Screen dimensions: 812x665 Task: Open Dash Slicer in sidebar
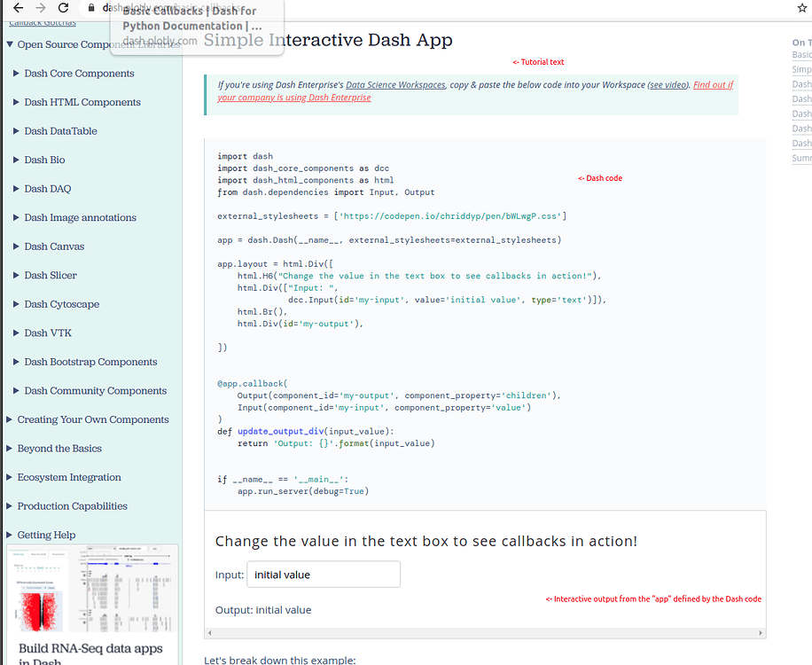click(51, 276)
